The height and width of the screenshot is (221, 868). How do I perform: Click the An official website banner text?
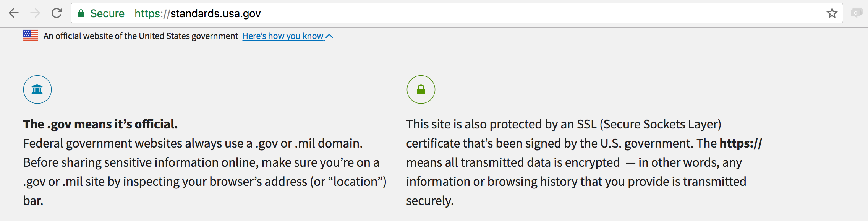tap(140, 36)
